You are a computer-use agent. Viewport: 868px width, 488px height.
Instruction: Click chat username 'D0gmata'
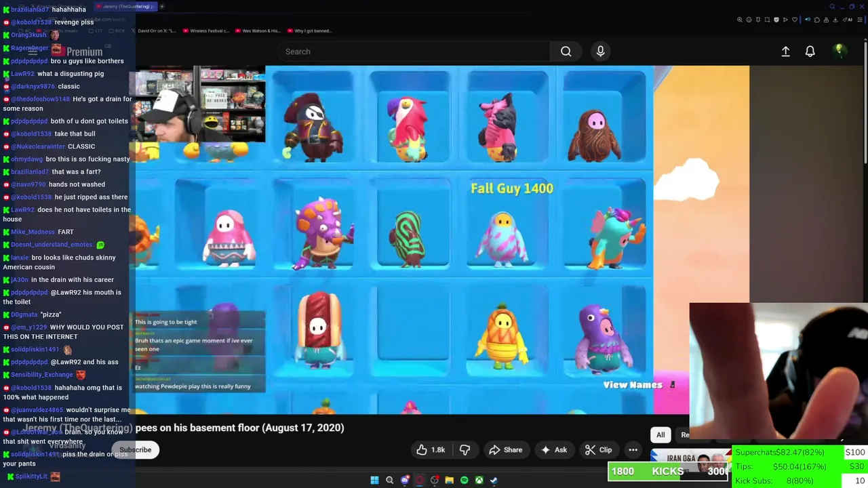click(24, 314)
